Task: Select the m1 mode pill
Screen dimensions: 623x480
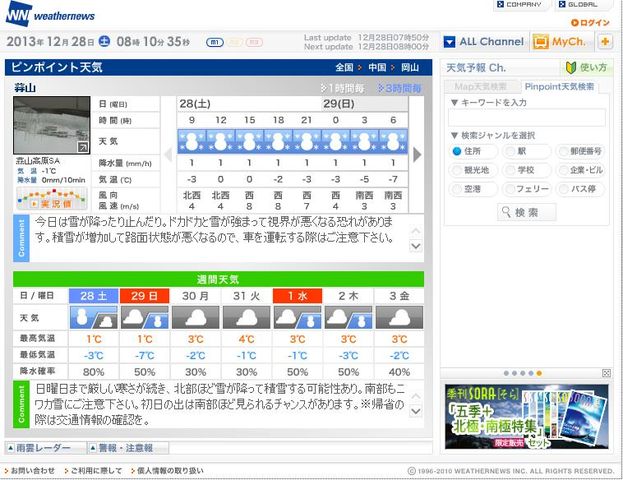Action: pyautogui.click(x=215, y=42)
